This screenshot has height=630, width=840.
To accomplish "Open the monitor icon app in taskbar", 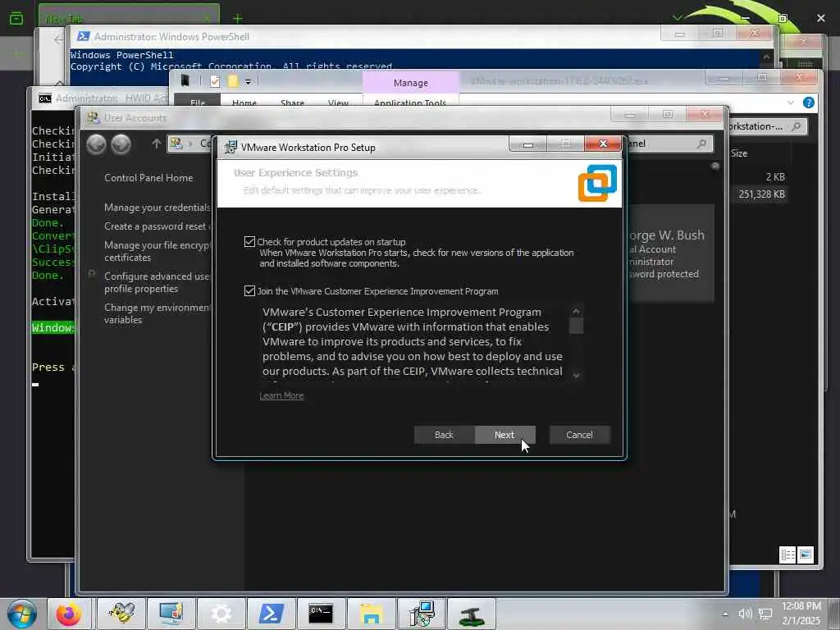I will (x=171, y=614).
